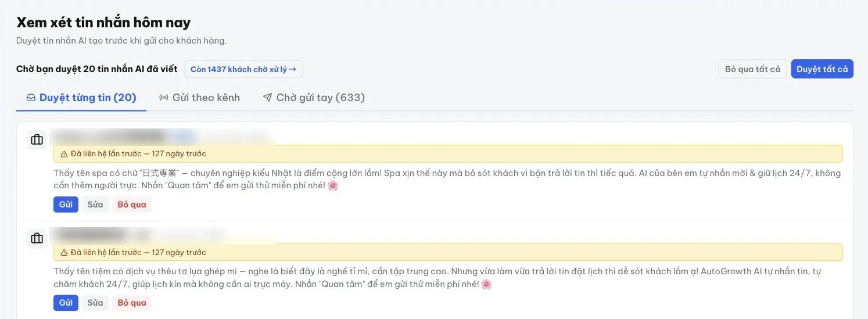Click text Chờ bạn duyệt 20 tin nhắn
868x319 pixels.
click(x=97, y=69)
